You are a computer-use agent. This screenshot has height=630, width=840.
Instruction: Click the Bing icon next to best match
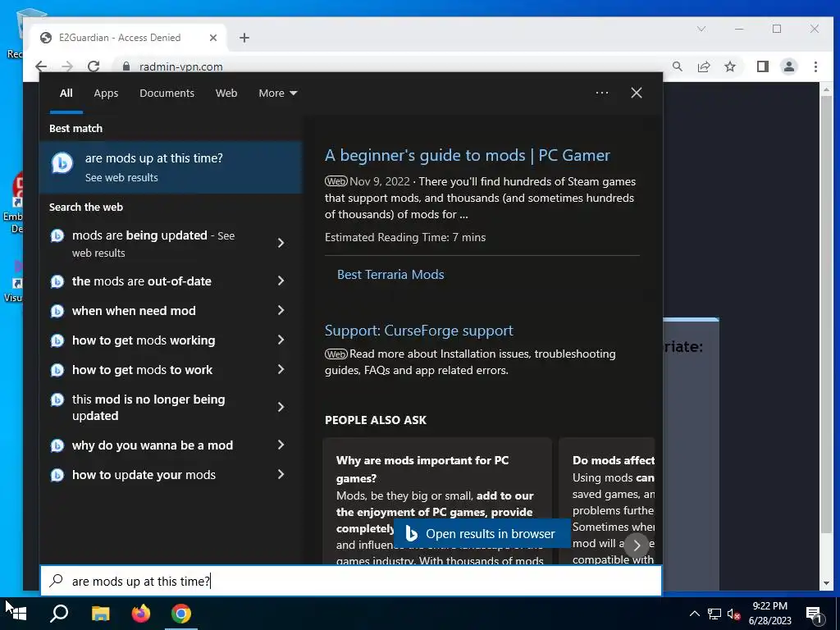[x=62, y=163]
